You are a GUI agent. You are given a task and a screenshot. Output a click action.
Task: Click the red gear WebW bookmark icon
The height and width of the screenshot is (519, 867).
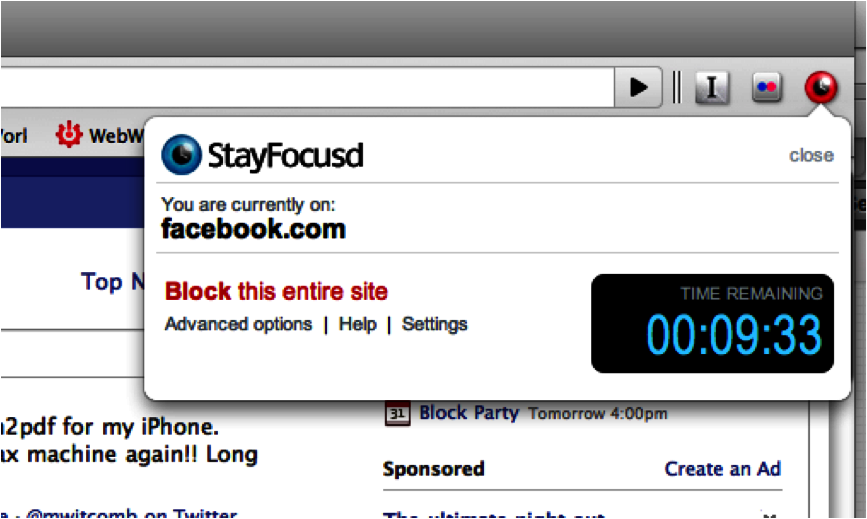coord(69,134)
